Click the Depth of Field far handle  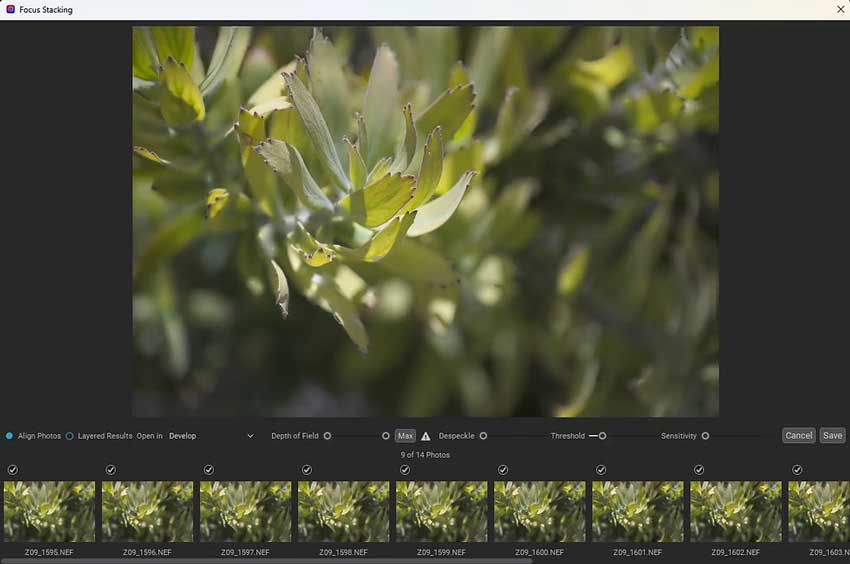tap(385, 436)
